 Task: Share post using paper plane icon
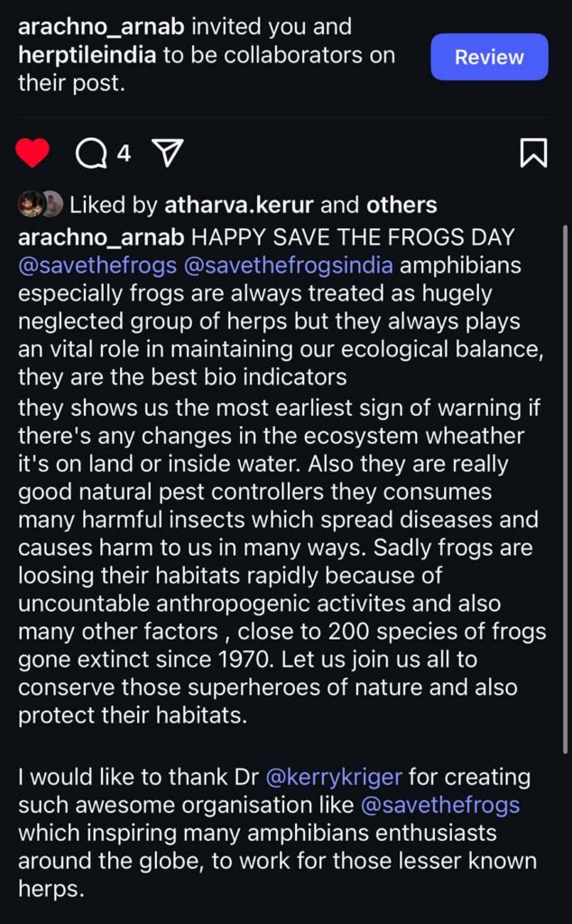click(x=168, y=153)
